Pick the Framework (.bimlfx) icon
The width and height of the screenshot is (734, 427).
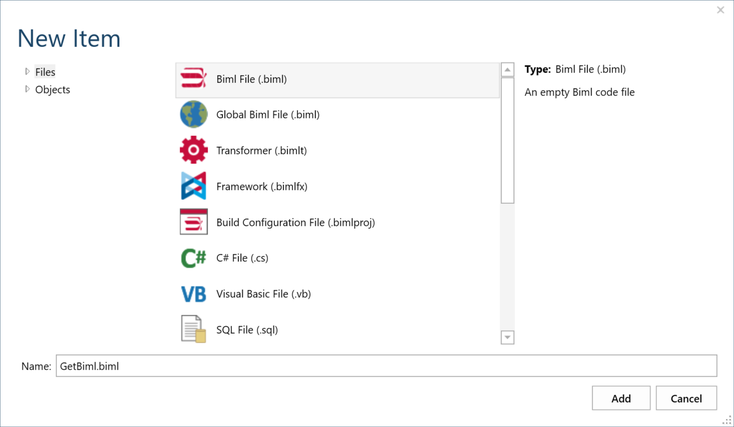pyautogui.click(x=193, y=186)
